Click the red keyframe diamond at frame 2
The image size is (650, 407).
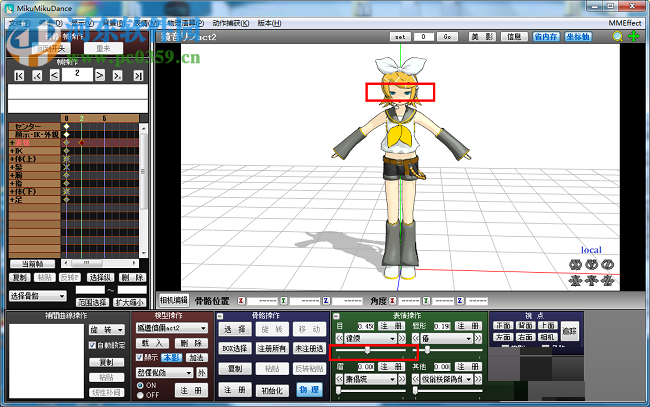pyautogui.click(x=82, y=143)
